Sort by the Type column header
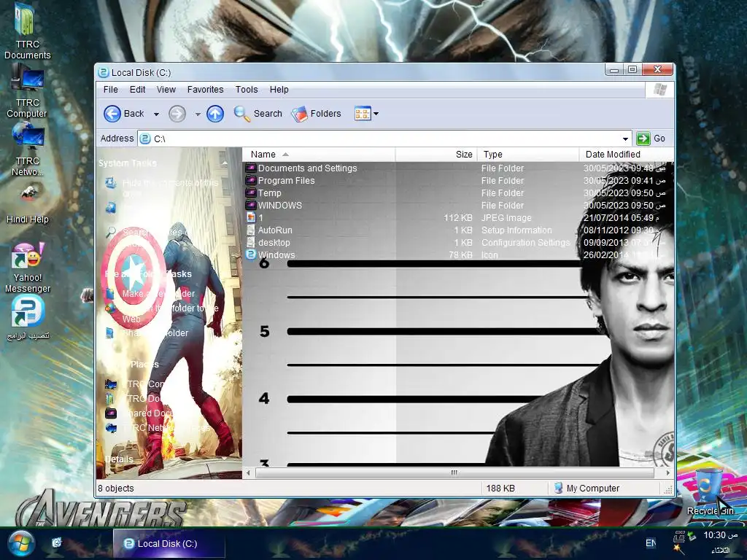This screenshot has height=560, width=747. [528, 155]
